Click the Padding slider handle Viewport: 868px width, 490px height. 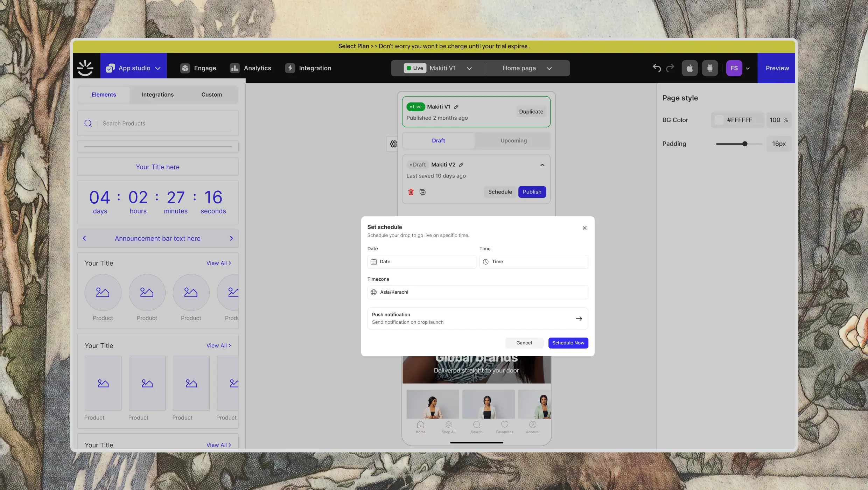pyautogui.click(x=745, y=144)
